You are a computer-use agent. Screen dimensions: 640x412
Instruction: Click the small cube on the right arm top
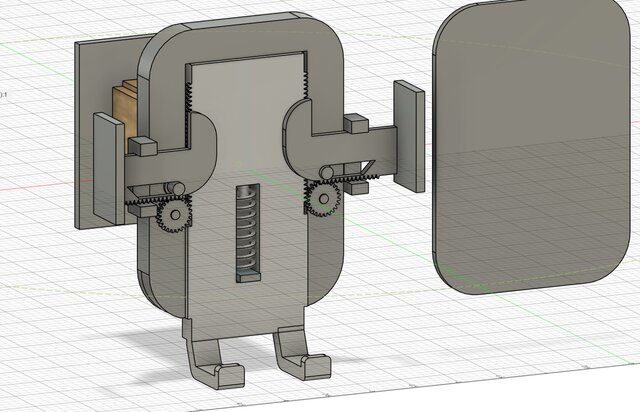[356, 124]
